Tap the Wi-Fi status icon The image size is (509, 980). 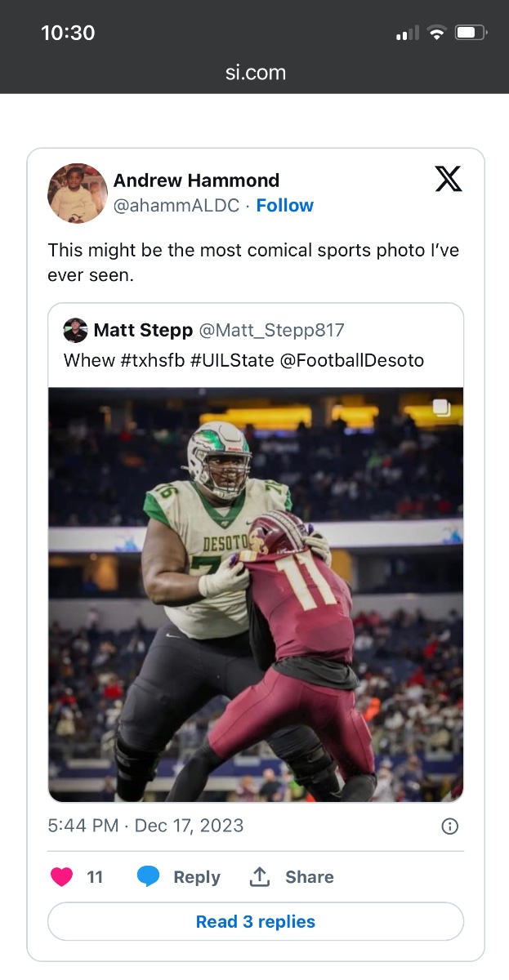[437, 33]
